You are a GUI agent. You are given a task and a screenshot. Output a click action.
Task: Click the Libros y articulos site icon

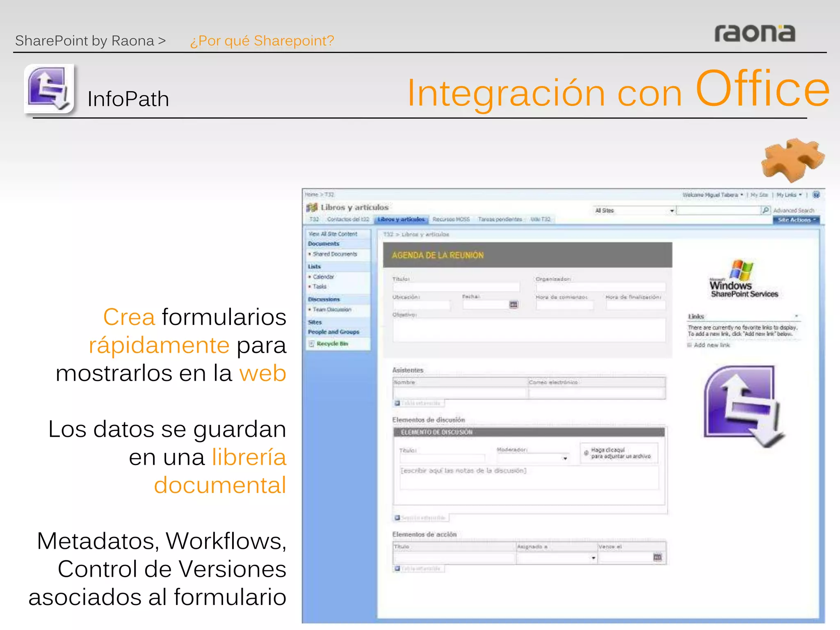click(312, 207)
